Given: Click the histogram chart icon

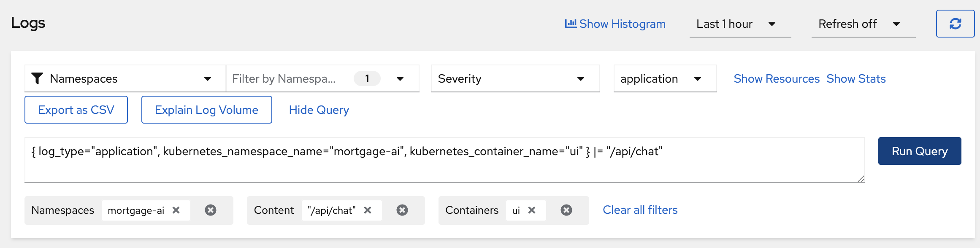Looking at the screenshot, I should coord(571,24).
